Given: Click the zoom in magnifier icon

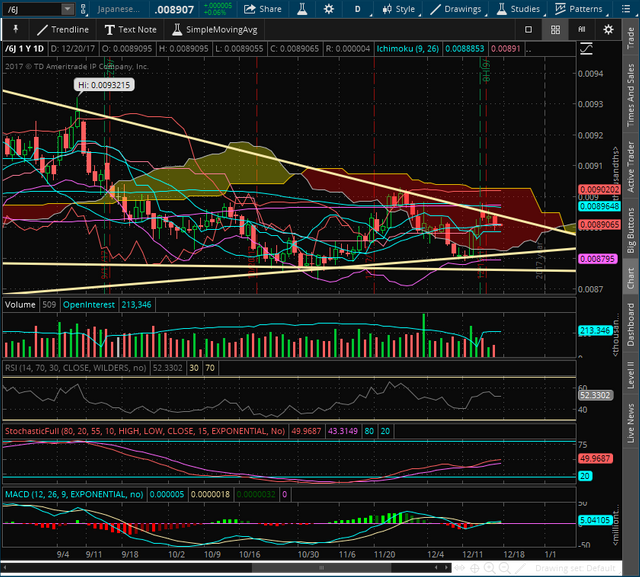Looking at the screenshot, I should click(489, 568).
